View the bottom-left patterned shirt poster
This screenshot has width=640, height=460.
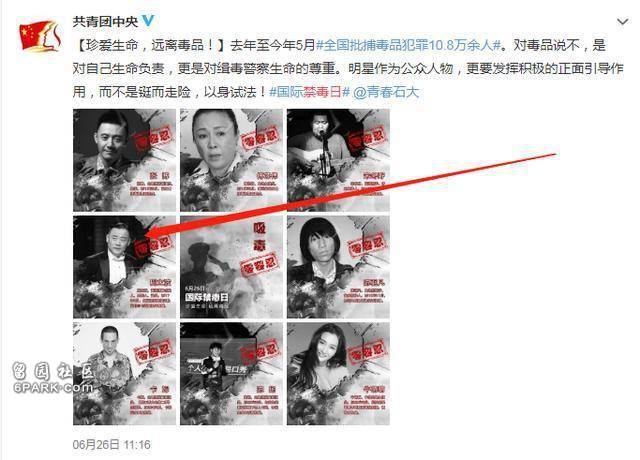coord(124,374)
